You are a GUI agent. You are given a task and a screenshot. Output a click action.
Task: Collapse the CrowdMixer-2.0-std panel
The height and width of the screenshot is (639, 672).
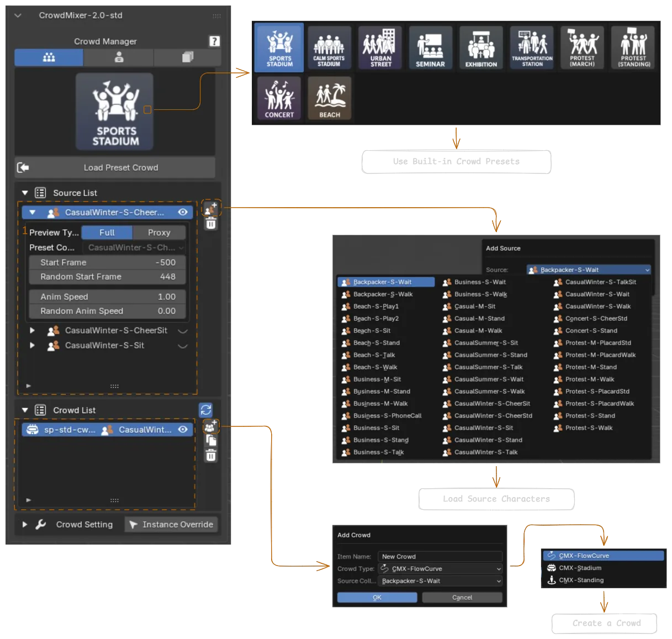point(18,15)
